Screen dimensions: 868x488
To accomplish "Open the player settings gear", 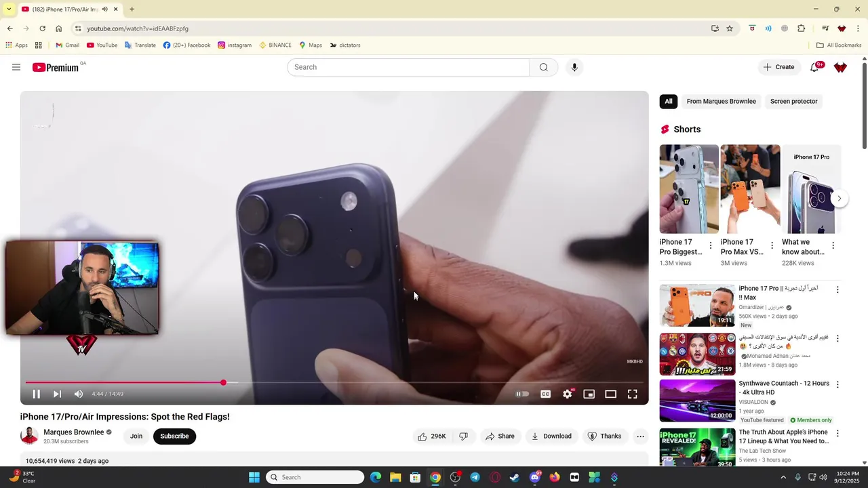I will pyautogui.click(x=568, y=394).
